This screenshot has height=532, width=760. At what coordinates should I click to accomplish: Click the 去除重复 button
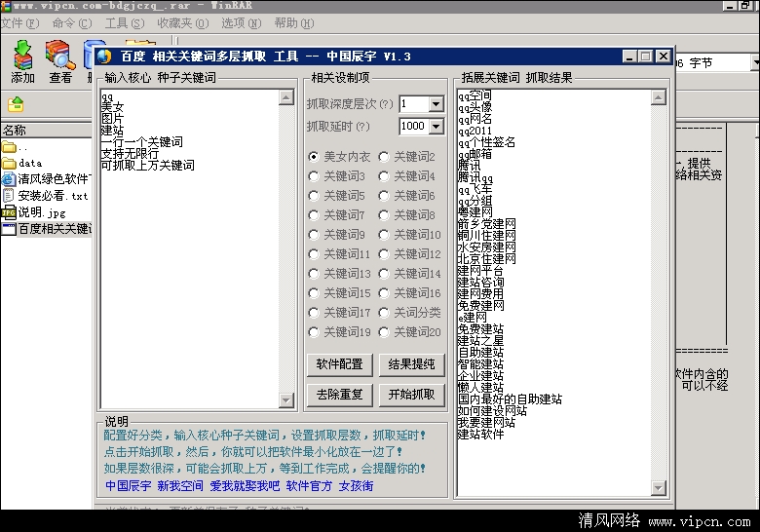tap(340, 395)
